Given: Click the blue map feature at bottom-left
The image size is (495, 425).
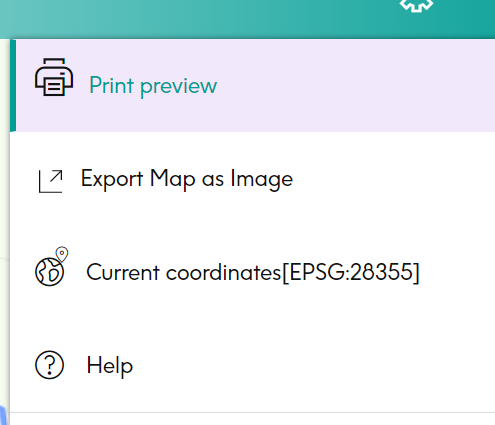Looking at the screenshot, I should click(x=3, y=416).
